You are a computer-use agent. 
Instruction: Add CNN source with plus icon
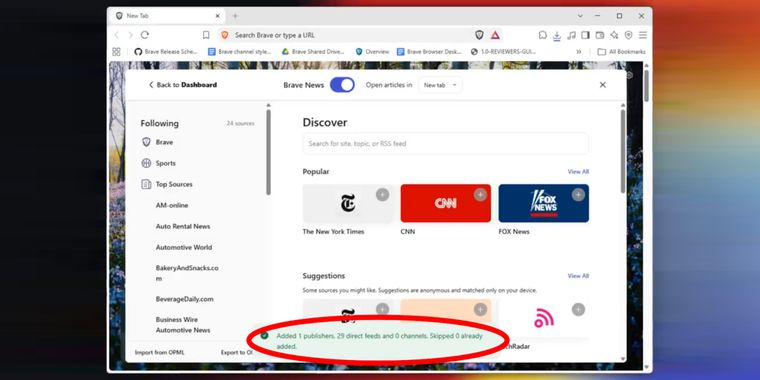(480, 195)
